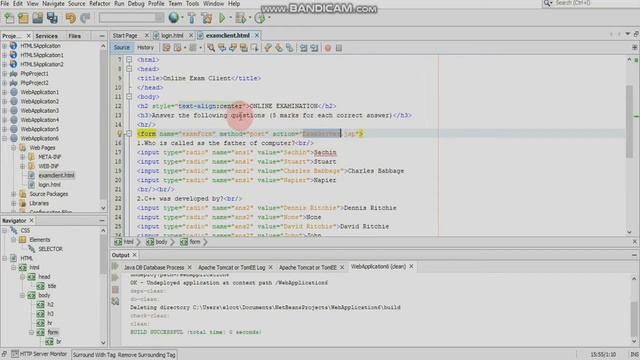The width and height of the screenshot is (640, 360).
Task: Toggle bookmark with the bookmark icon
Action: click(x=289, y=48)
